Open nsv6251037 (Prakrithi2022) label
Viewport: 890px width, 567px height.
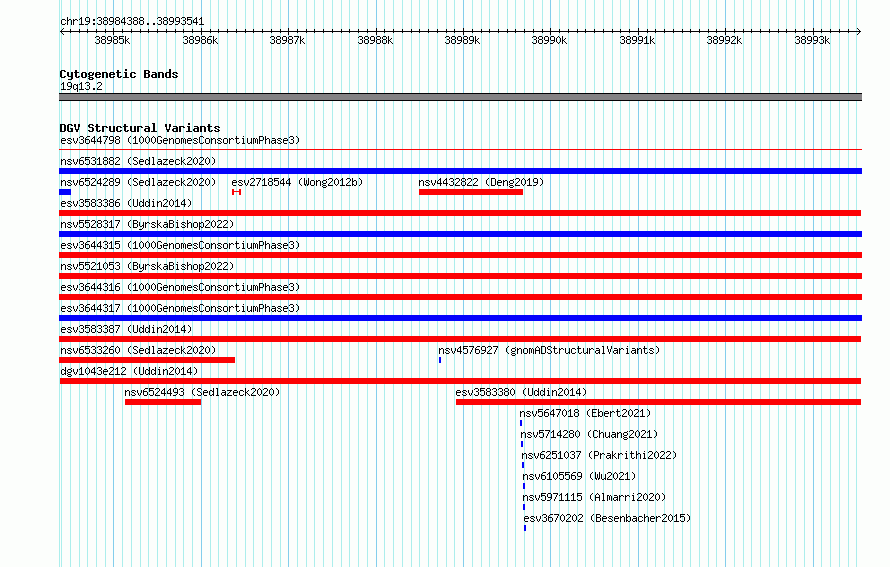599,455
